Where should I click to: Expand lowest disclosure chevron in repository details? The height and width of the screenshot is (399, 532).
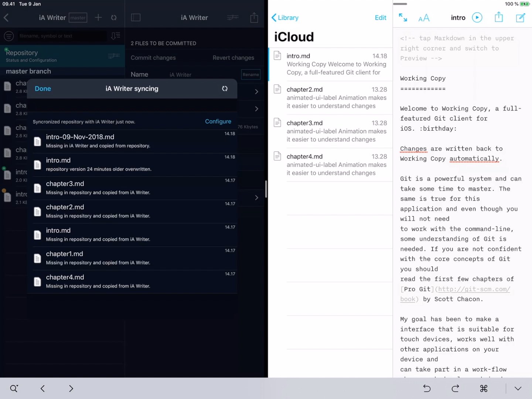coord(256,198)
